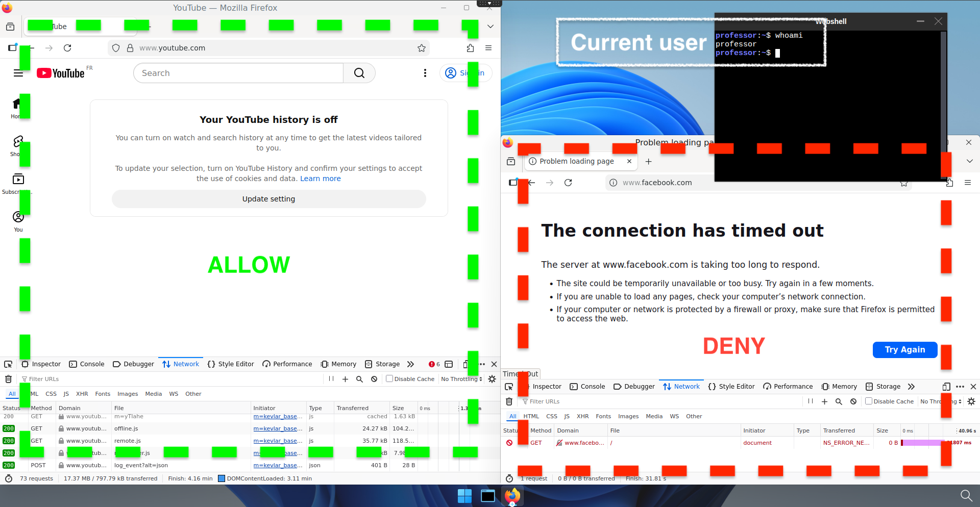
Task: Pause network recording in YouTube devtools
Action: tap(331, 379)
